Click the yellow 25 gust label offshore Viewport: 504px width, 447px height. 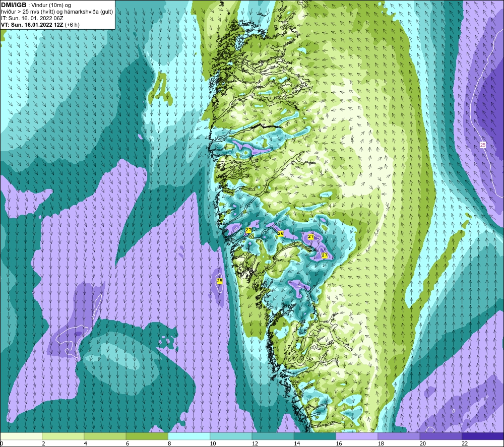point(220,281)
